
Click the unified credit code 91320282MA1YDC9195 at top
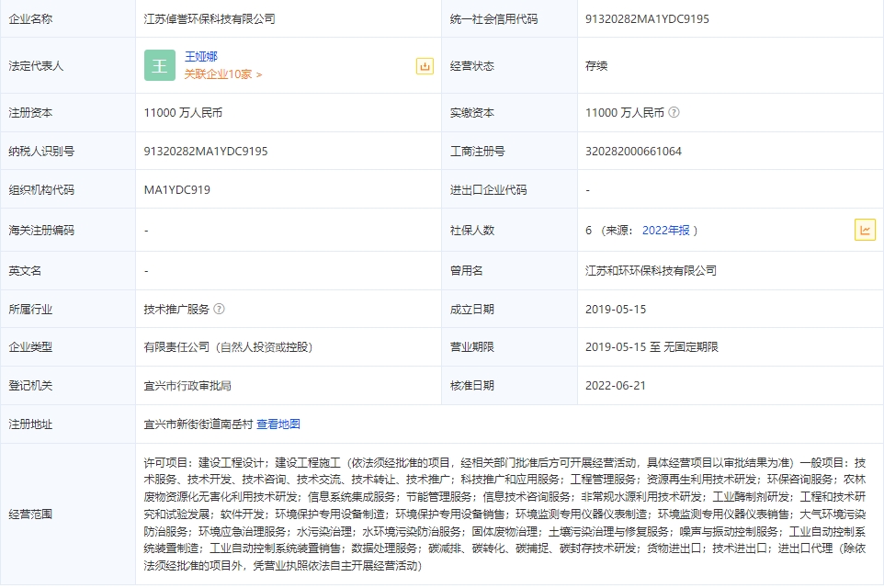point(647,18)
